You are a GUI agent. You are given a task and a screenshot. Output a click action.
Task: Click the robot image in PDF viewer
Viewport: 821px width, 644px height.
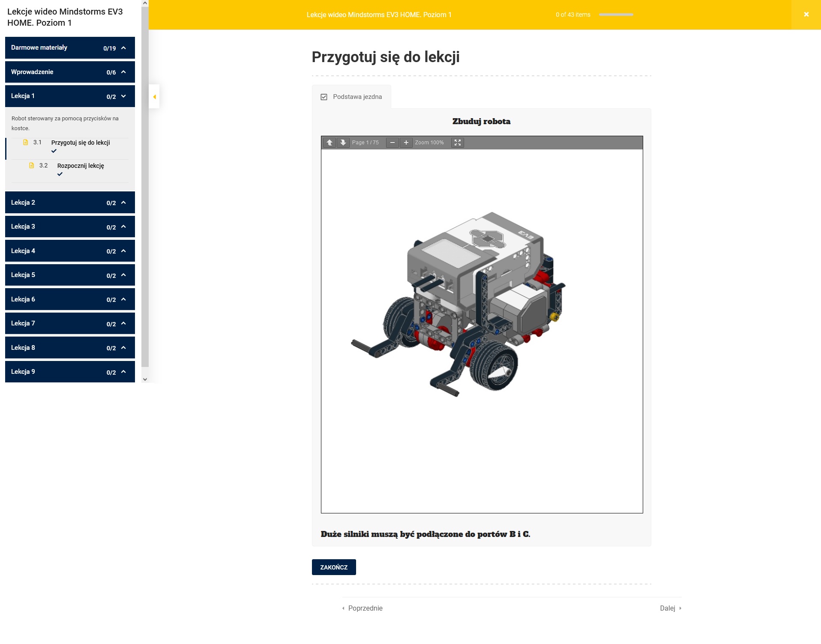[x=458, y=304]
